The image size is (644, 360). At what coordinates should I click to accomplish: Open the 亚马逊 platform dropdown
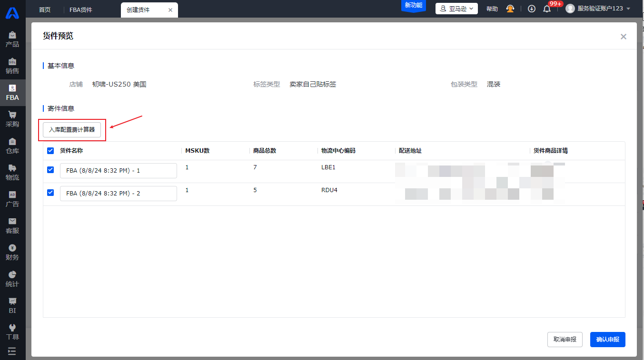click(456, 9)
